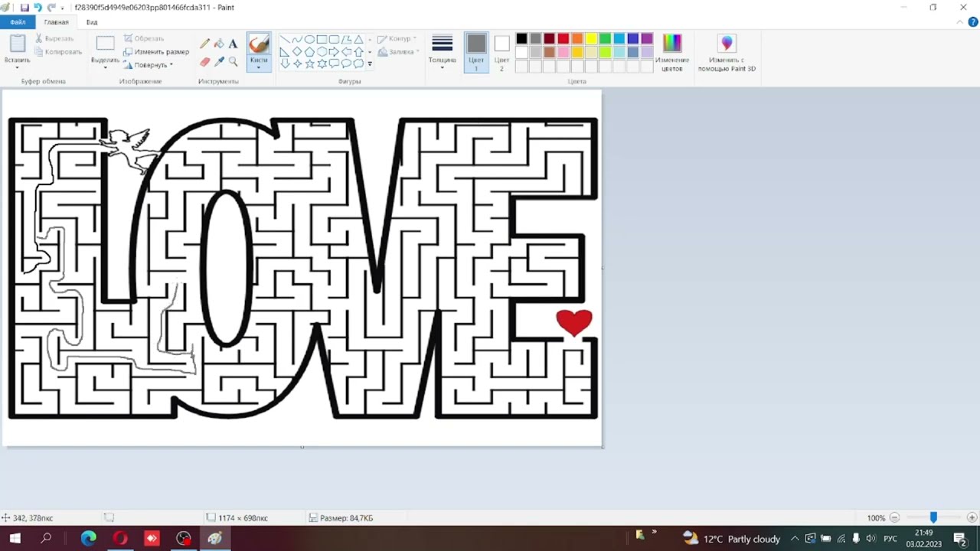Open Windows Start menu
This screenshot has height=551, width=980.
coord(15,538)
